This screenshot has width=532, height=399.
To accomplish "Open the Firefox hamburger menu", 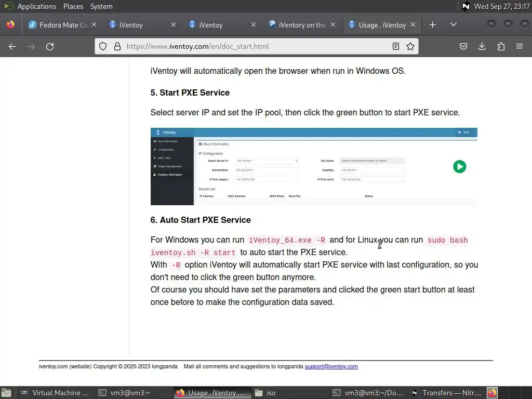I will [520, 46].
